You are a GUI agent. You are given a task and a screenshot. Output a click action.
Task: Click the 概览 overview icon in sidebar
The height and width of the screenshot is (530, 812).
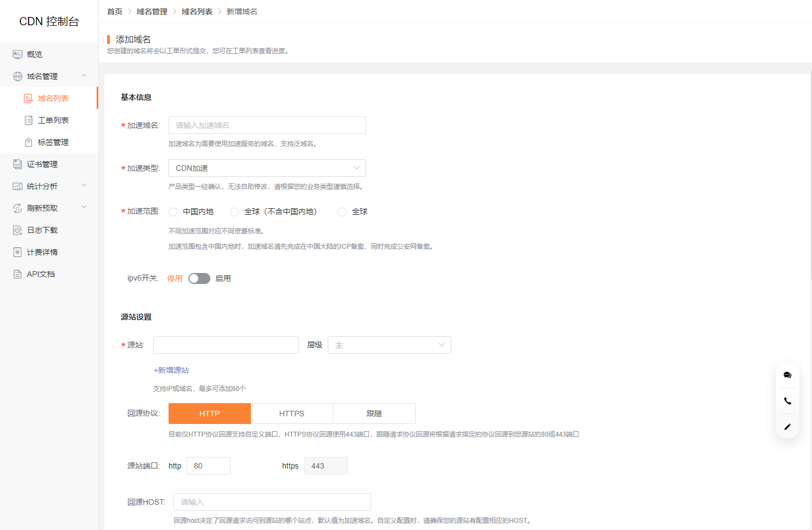(18, 54)
